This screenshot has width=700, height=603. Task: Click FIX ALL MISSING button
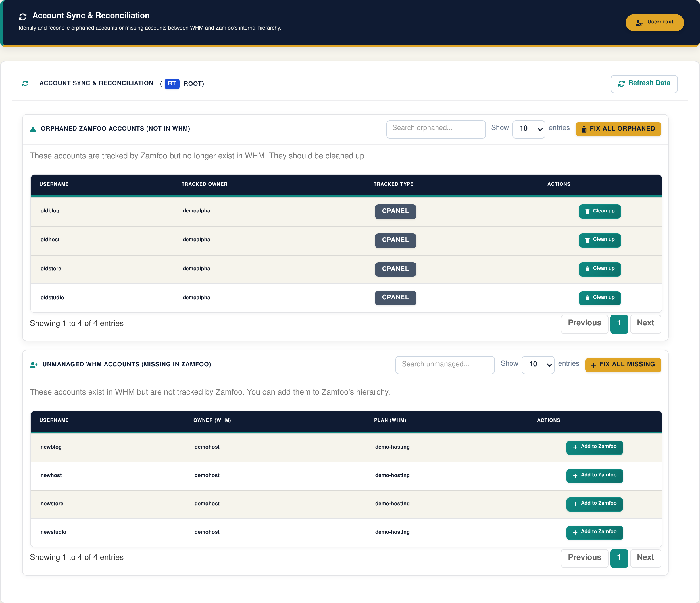click(x=623, y=365)
